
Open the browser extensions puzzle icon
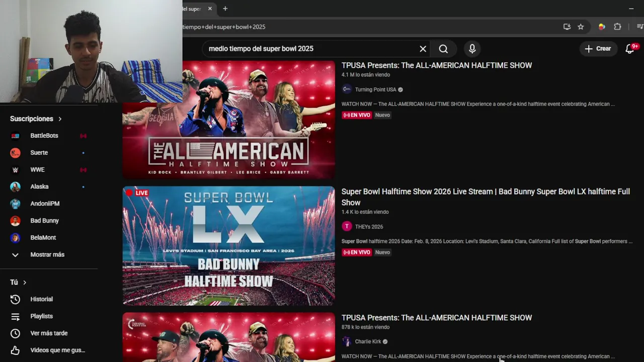(617, 27)
